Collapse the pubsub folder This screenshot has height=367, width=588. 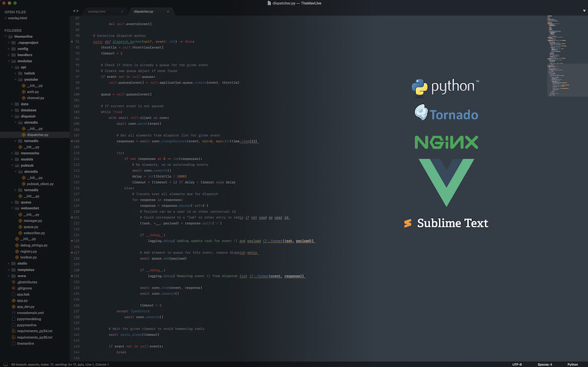tap(13, 165)
